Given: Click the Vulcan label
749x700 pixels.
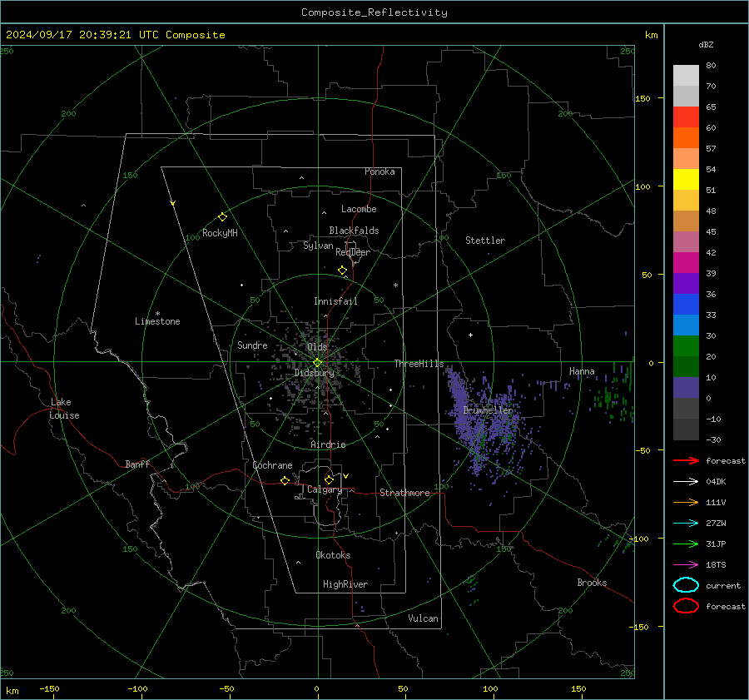Looking at the screenshot, I should pyautogui.click(x=423, y=618).
